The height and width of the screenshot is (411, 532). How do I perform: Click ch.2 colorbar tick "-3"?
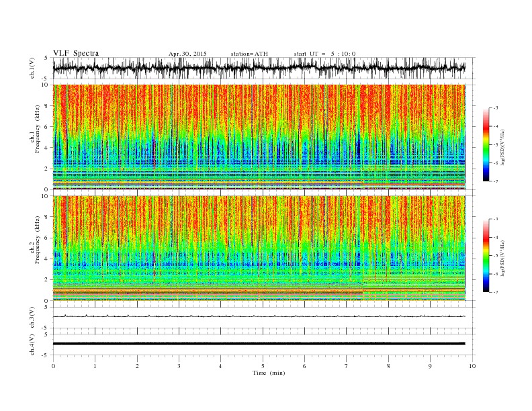click(496, 219)
